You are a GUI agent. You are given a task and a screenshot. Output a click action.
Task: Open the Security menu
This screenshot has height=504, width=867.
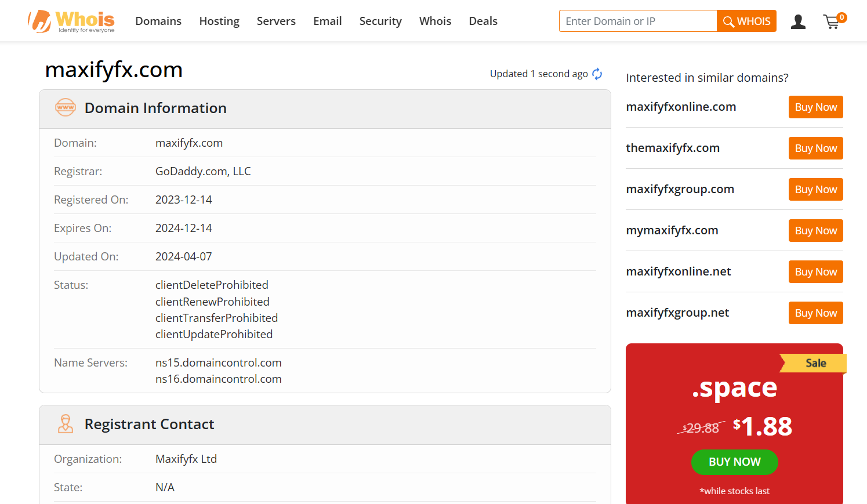(x=380, y=21)
